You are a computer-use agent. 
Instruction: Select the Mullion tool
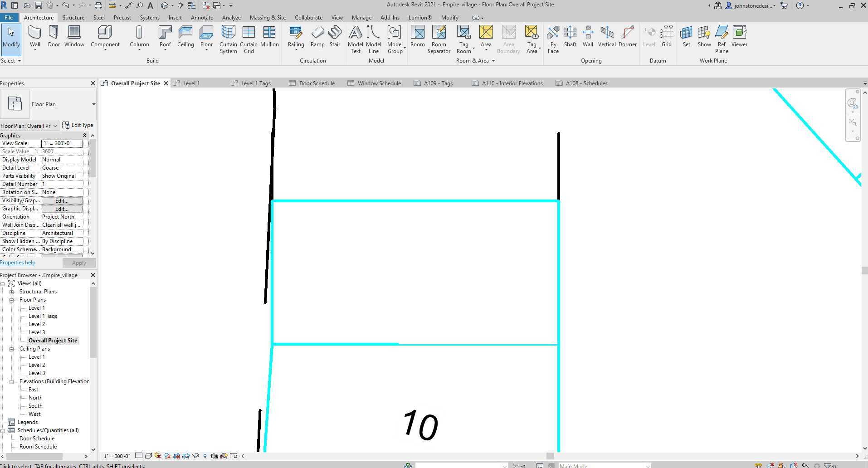[269, 37]
